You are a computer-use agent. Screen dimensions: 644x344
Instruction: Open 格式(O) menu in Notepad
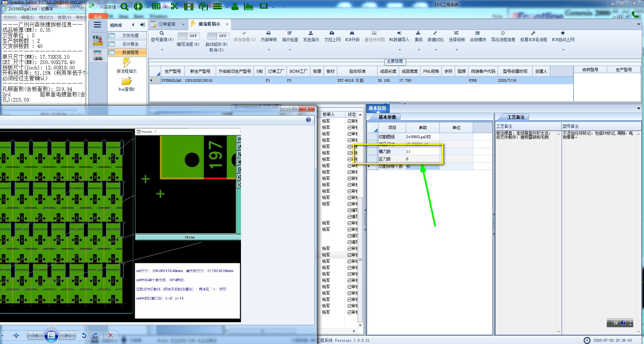46,17
